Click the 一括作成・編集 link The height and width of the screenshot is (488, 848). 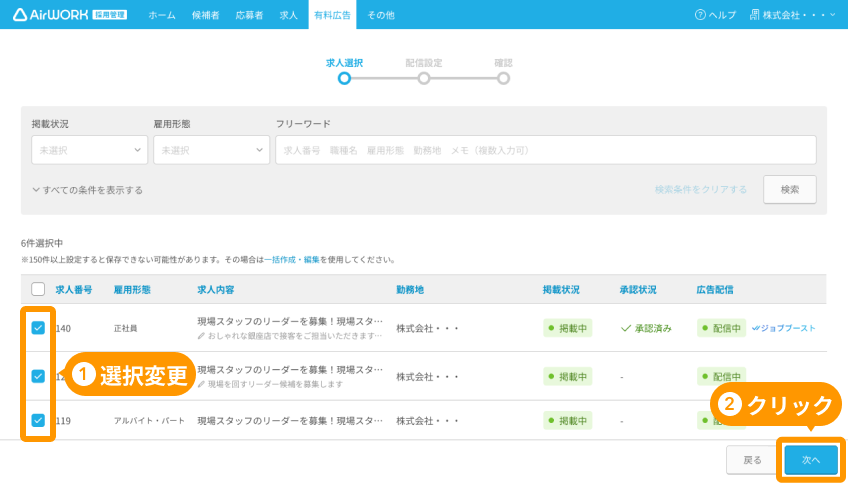[292, 260]
